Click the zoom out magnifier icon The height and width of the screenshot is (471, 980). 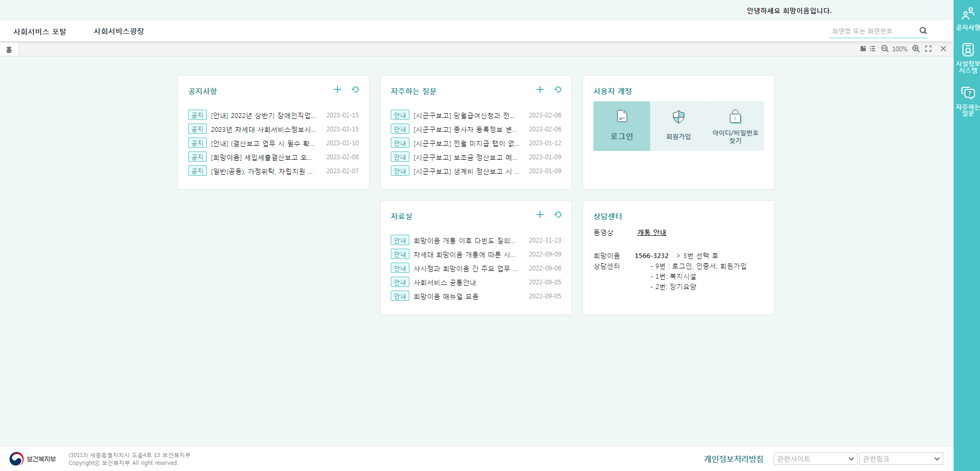point(884,49)
